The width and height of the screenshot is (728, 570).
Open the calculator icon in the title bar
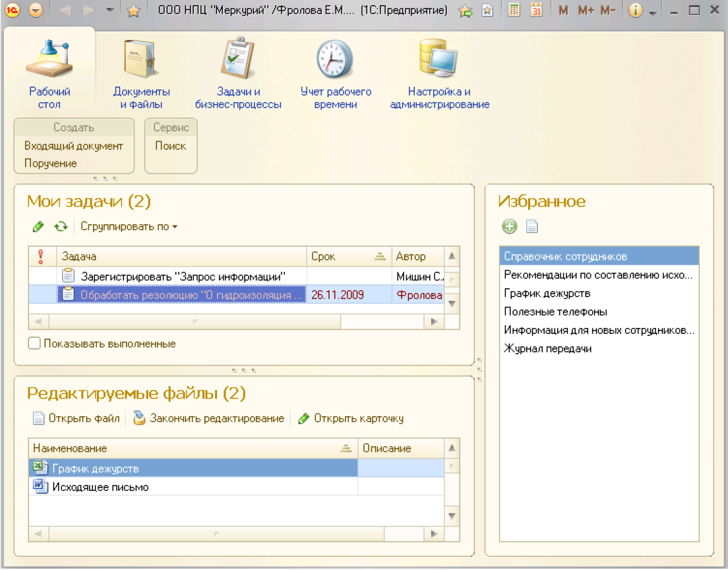point(514,10)
